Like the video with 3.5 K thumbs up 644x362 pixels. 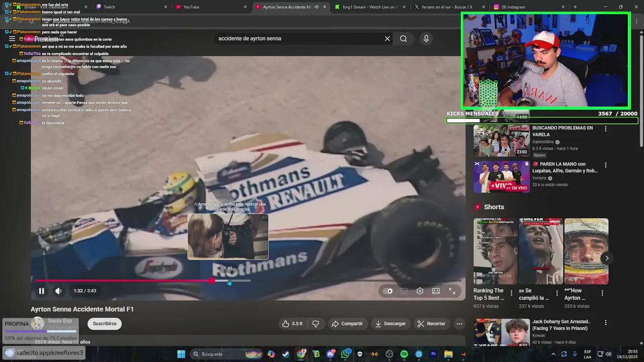(292, 324)
